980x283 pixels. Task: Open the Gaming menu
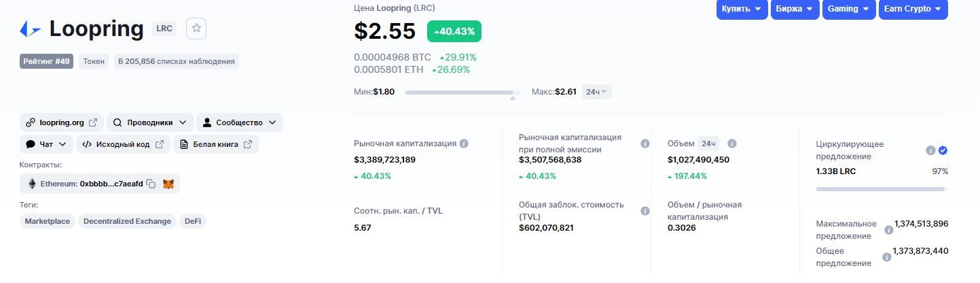coord(849,9)
